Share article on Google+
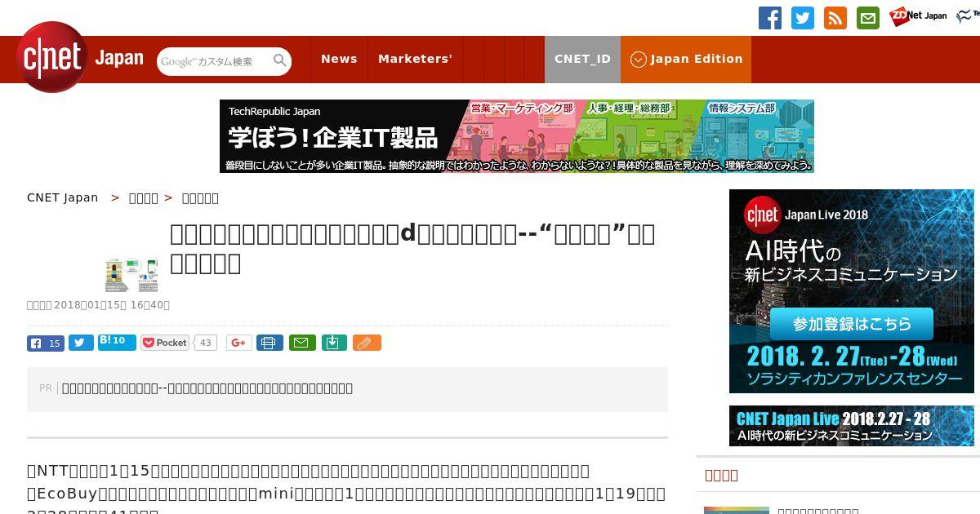The image size is (980, 514). point(239,343)
